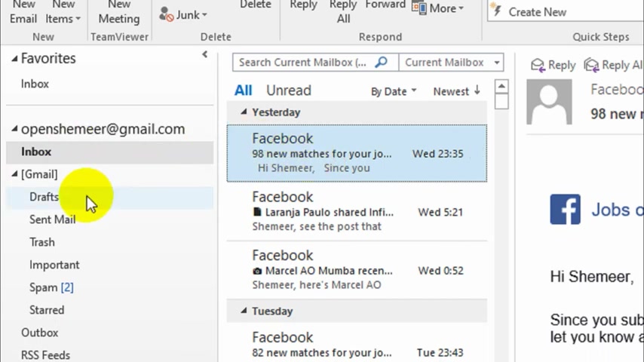Viewport: 644px width, 362px height.
Task: Collapse the [Gmail] folder group
Action: pos(14,174)
